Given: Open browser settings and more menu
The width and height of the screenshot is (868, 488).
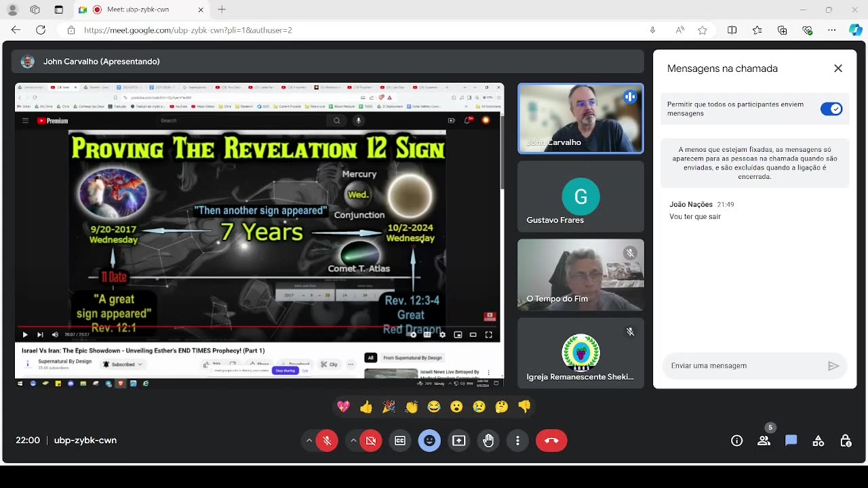Looking at the screenshot, I should point(832,30).
